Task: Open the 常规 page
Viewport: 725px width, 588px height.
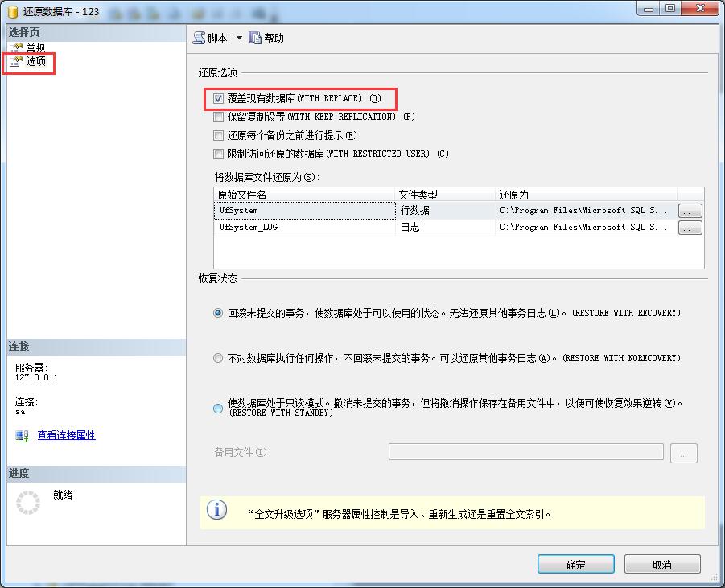Action: [35, 47]
